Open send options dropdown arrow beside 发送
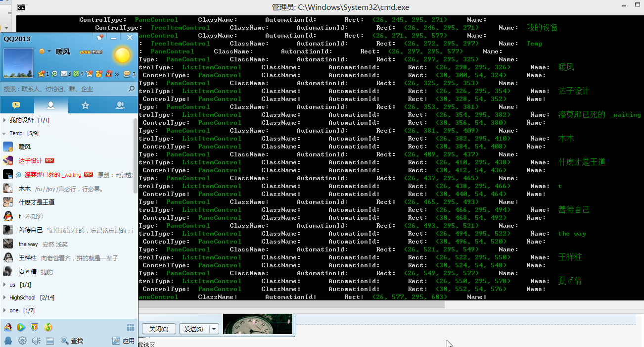 (x=214, y=329)
